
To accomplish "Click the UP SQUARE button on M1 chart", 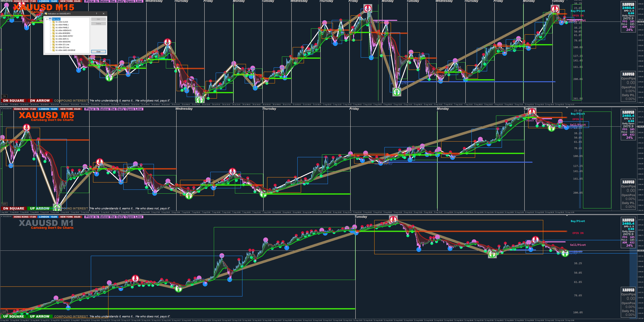I will tap(14, 316).
